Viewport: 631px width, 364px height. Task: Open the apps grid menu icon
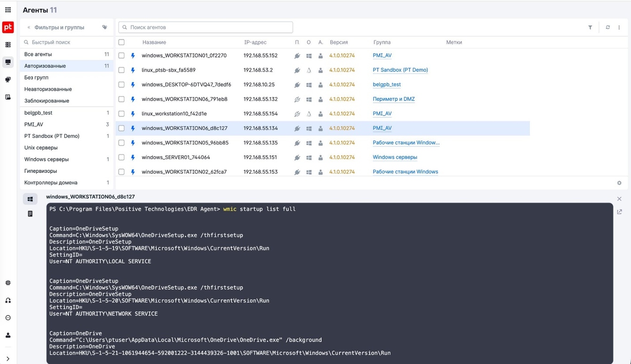point(8,10)
